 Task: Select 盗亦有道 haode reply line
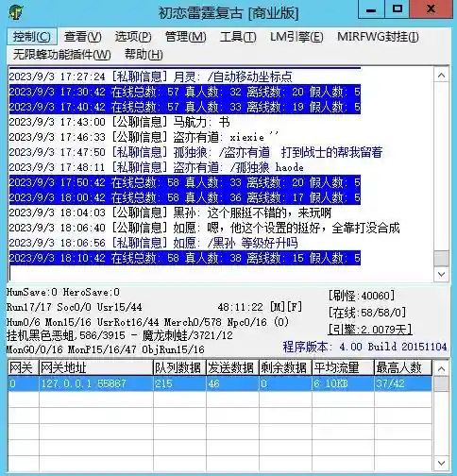click(x=157, y=167)
